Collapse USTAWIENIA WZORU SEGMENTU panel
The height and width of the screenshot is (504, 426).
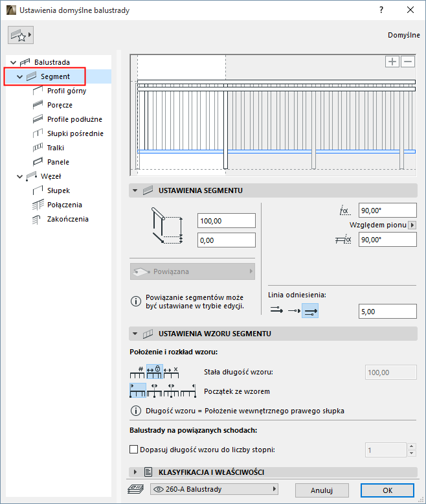(135, 334)
